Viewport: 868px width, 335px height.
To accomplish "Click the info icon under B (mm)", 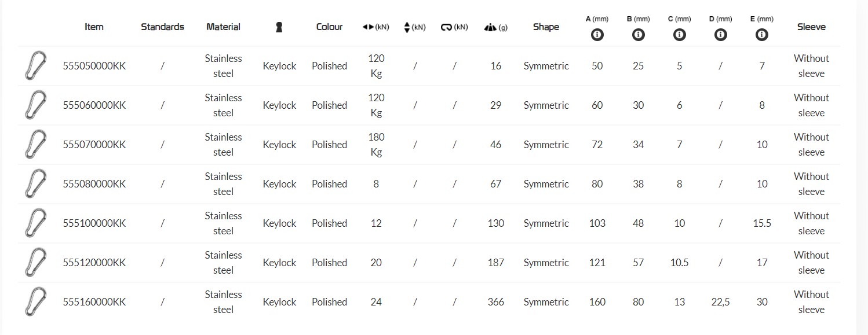I will tap(638, 35).
